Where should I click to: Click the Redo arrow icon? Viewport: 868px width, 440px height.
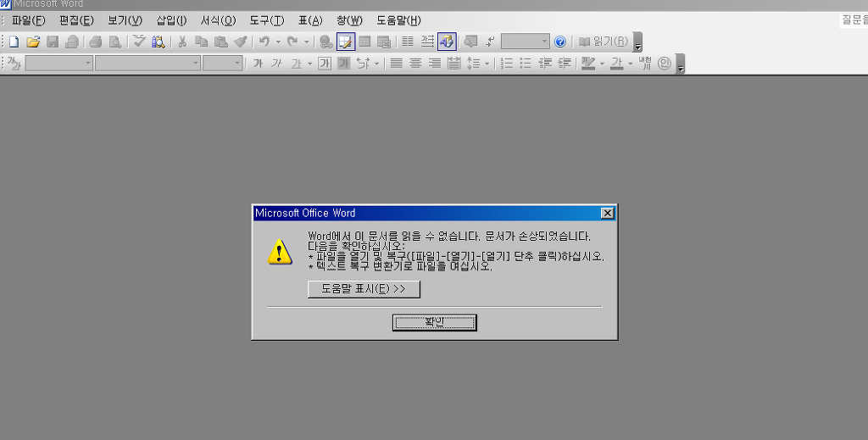292,42
